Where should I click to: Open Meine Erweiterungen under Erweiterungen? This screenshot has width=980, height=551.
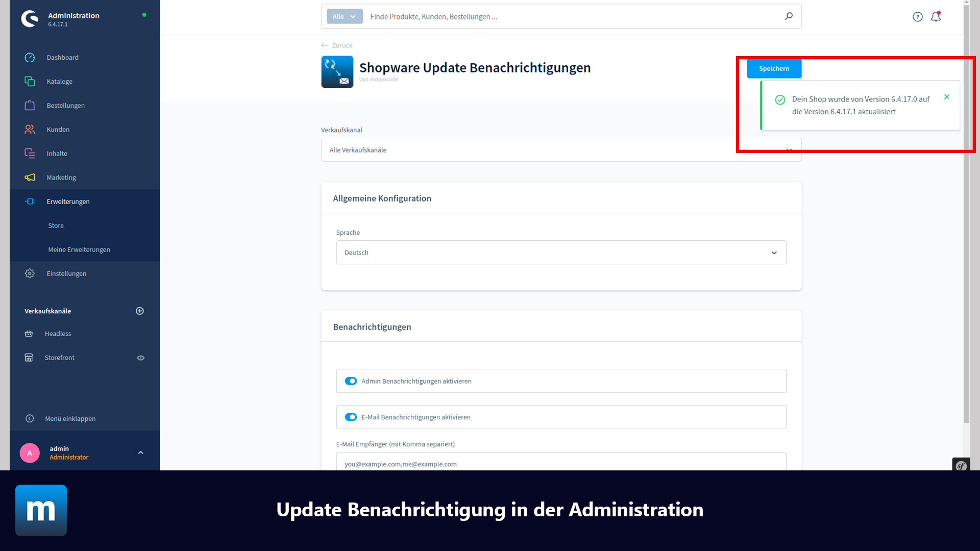click(78, 249)
